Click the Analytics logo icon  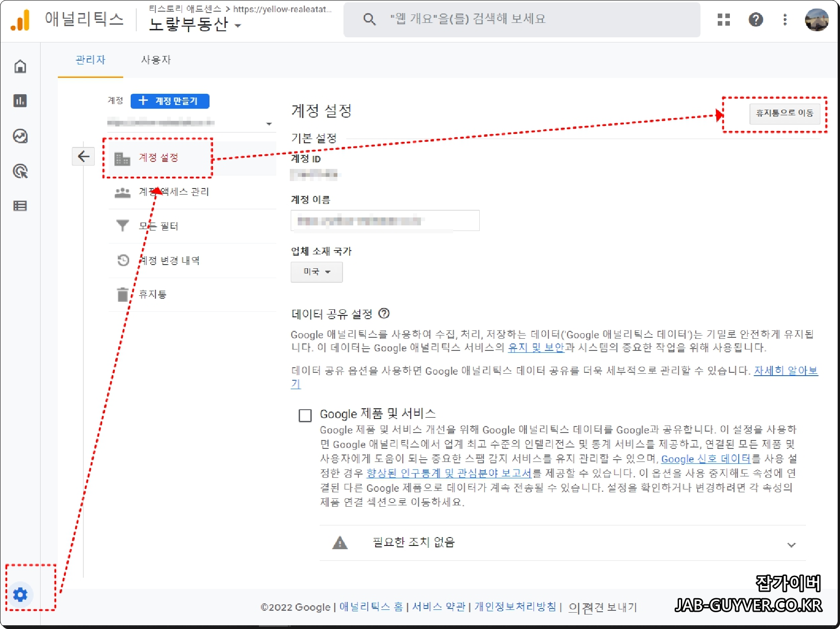20,20
